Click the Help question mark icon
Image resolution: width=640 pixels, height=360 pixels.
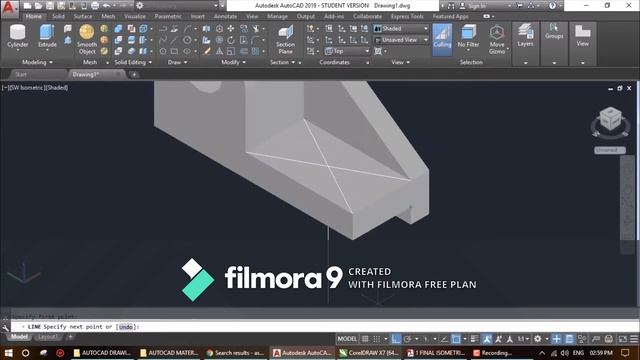(552, 6)
